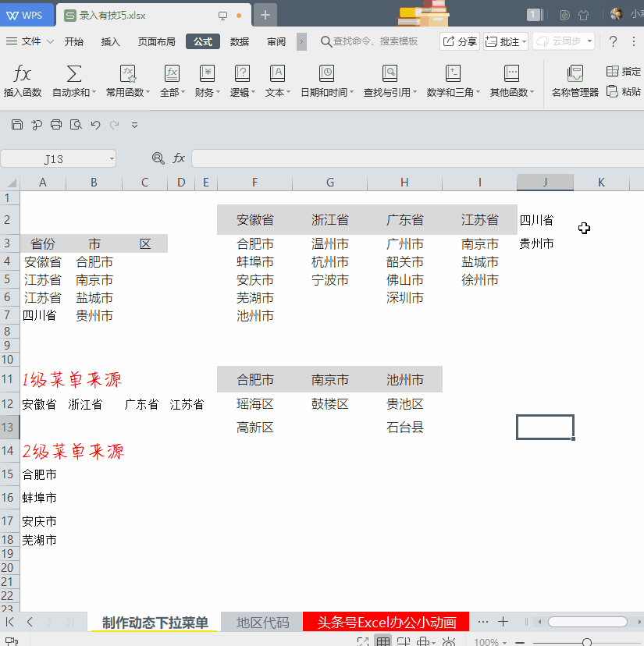
Task: Expand the name box dropdown arrow
Action: pyautogui.click(x=112, y=159)
